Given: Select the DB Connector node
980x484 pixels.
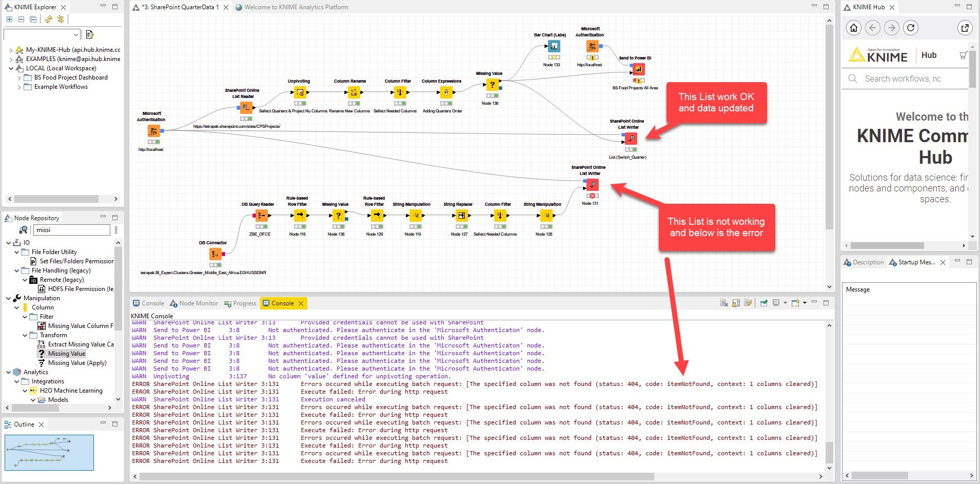Looking at the screenshot, I should [215, 254].
